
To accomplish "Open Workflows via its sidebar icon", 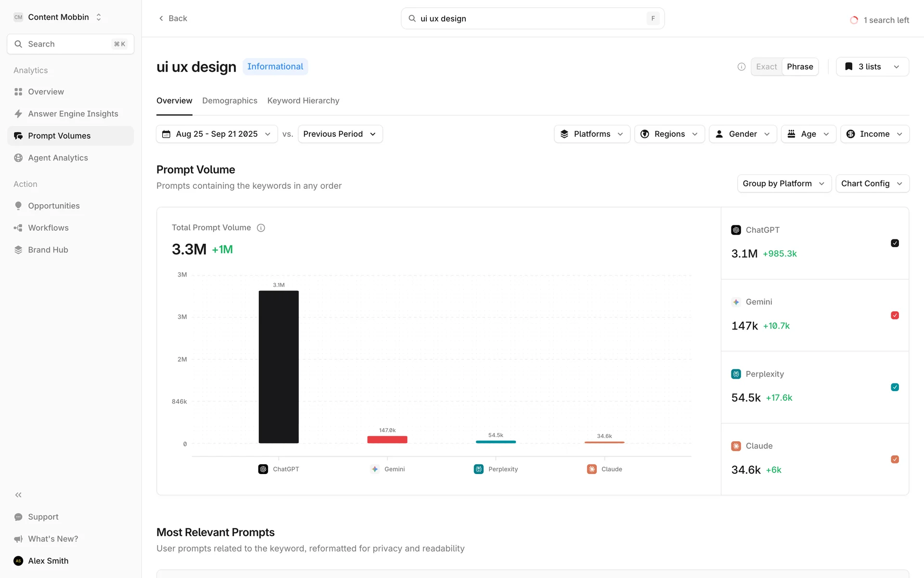I will 18,228.
